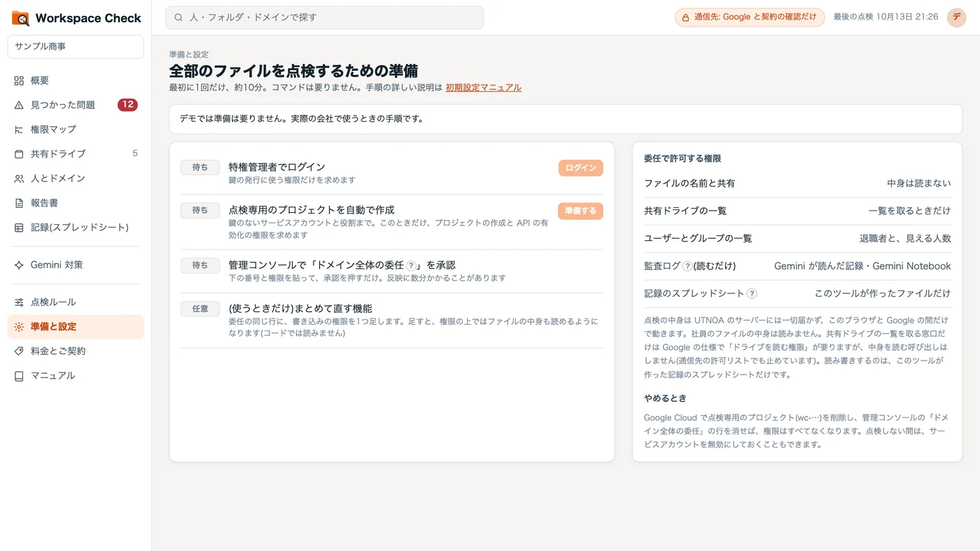Click the デモでは準備は要りません notice
Image resolution: width=980 pixels, height=551 pixels.
(566, 119)
